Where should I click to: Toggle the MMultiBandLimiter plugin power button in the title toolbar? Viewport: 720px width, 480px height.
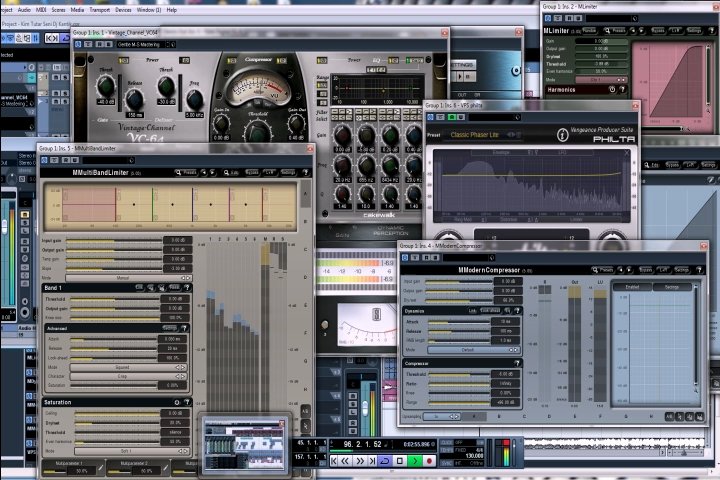point(44,160)
